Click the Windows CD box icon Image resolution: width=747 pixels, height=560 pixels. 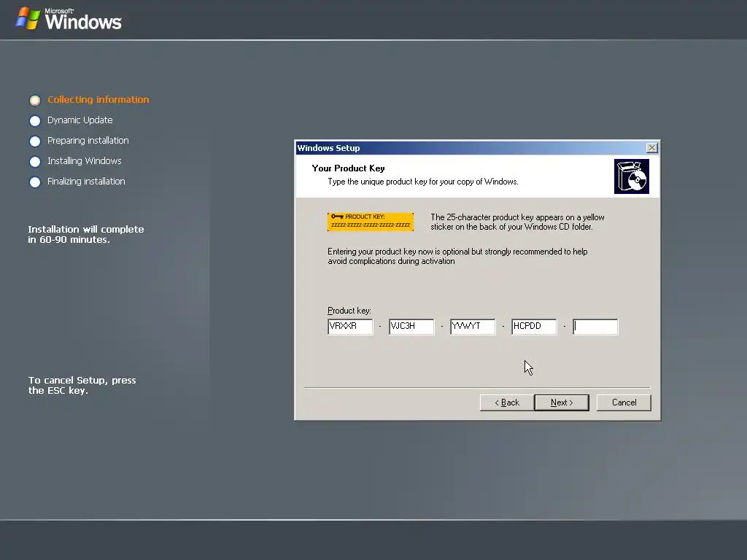632,176
